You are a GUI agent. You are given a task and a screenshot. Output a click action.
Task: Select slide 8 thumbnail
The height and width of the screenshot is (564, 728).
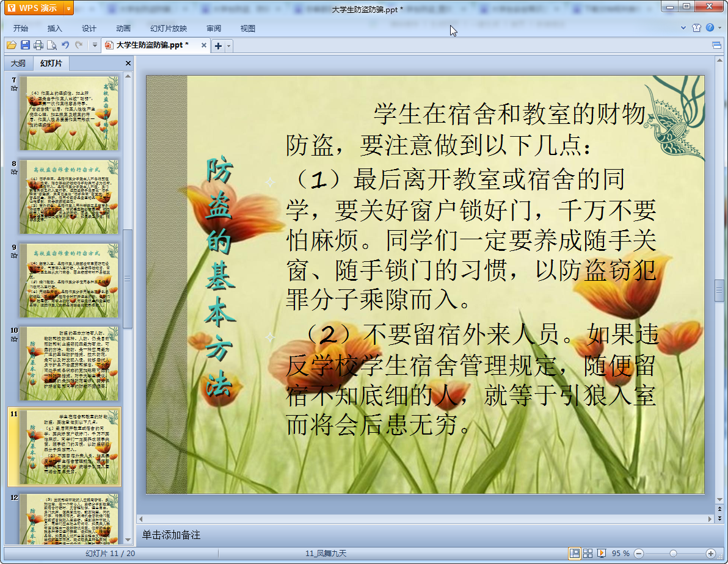(x=69, y=197)
